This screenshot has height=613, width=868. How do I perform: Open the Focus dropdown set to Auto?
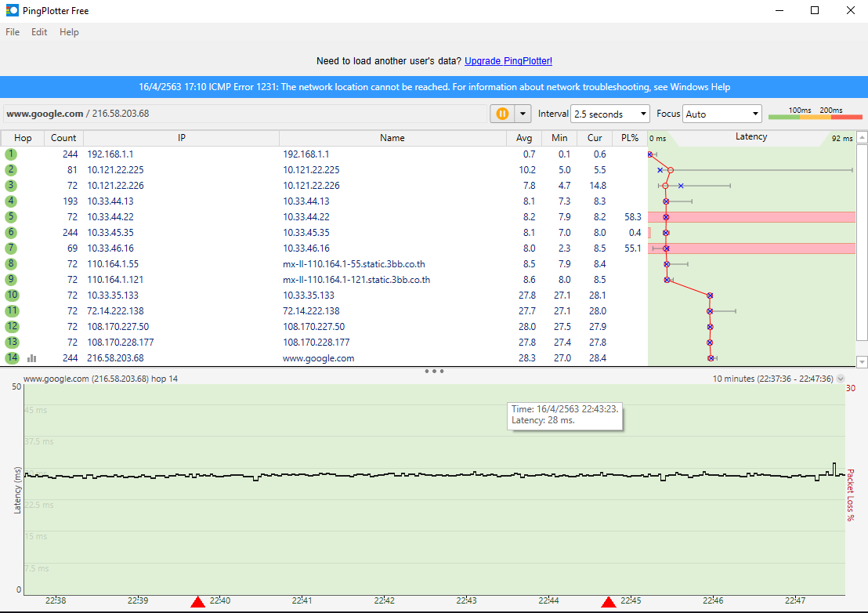[722, 114]
